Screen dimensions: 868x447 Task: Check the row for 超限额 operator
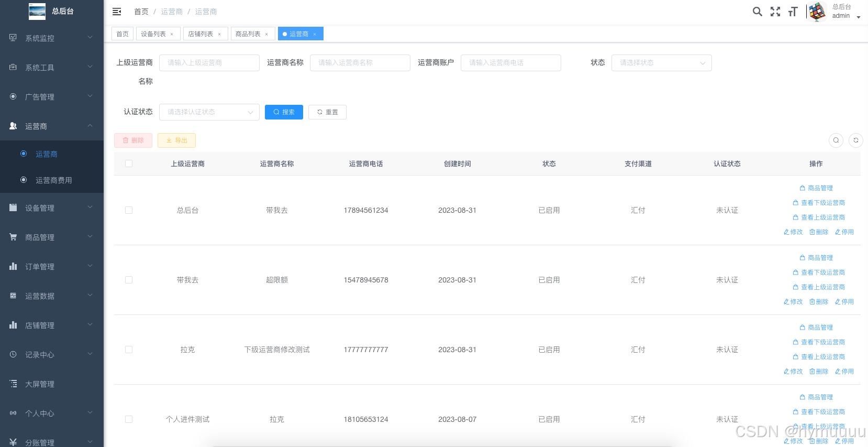[x=129, y=280]
